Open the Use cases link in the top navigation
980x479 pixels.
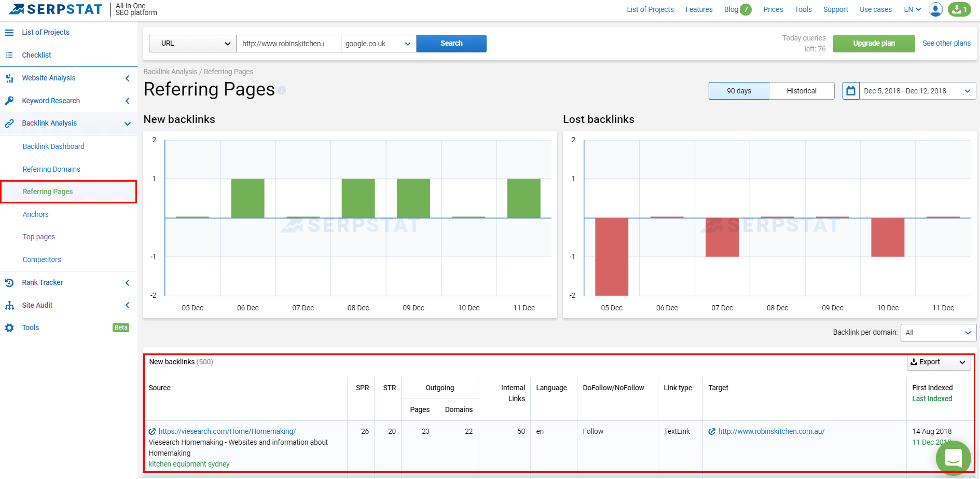tap(875, 9)
